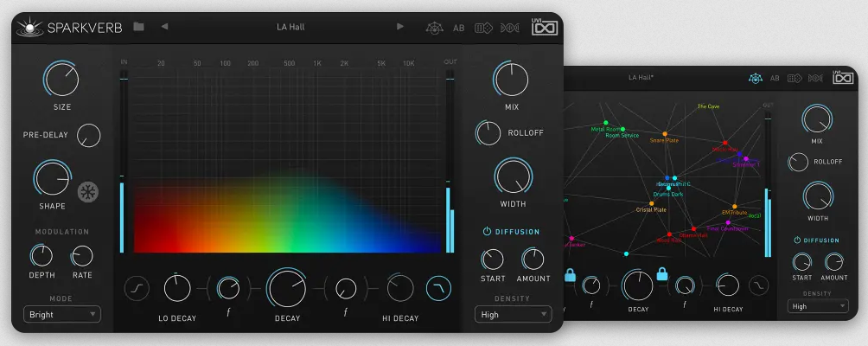Go to the previous preset with left arrow
Viewport: 868px width, 346px height.
coord(164,26)
